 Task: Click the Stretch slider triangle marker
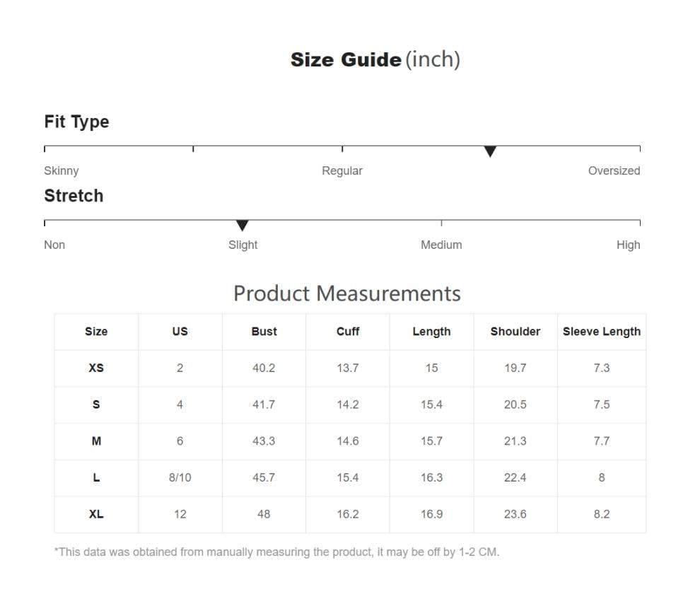(242, 226)
